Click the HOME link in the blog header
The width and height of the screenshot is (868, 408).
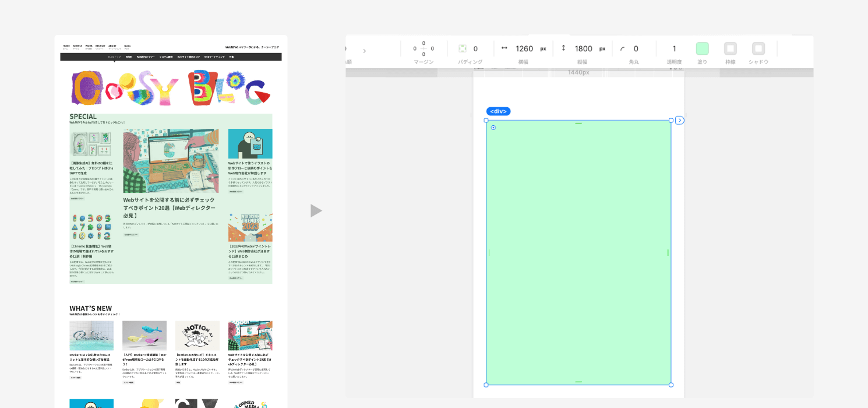point(66,45)
